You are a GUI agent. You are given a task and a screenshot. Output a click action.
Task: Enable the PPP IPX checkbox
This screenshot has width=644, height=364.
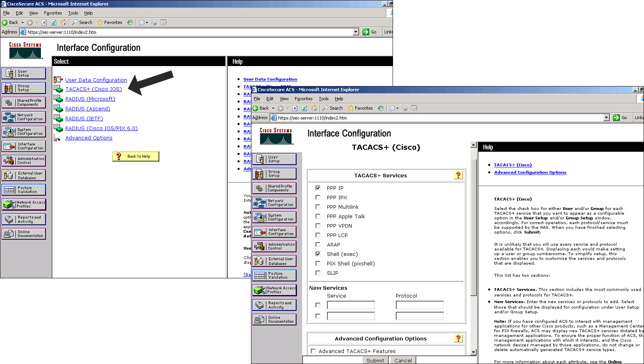click(318, 197)
